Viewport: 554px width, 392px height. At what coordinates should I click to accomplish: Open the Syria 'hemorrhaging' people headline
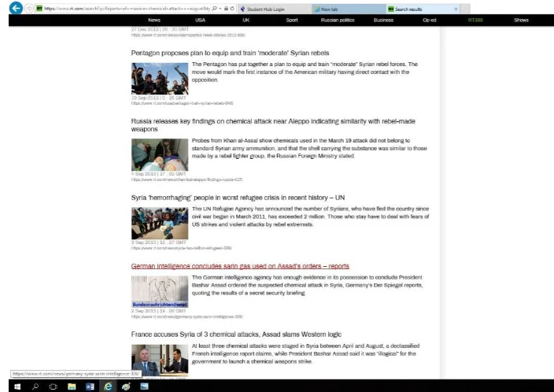[238, 198]
